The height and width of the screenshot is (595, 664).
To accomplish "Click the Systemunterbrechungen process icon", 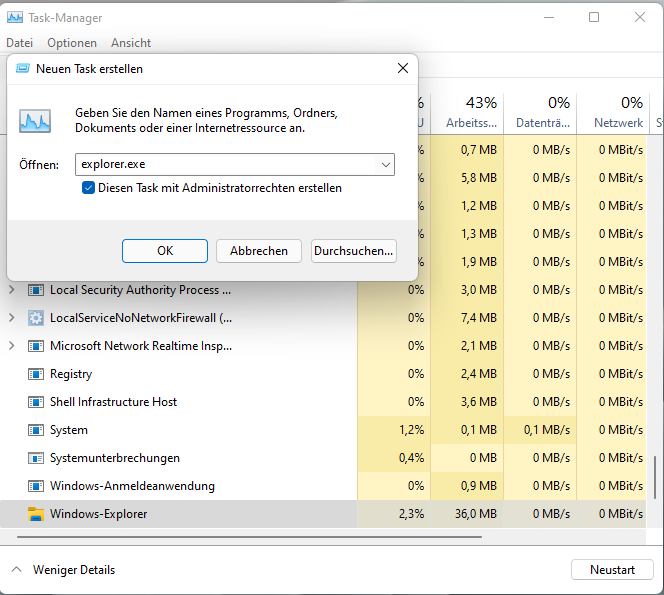I will (x=36, y=458).
